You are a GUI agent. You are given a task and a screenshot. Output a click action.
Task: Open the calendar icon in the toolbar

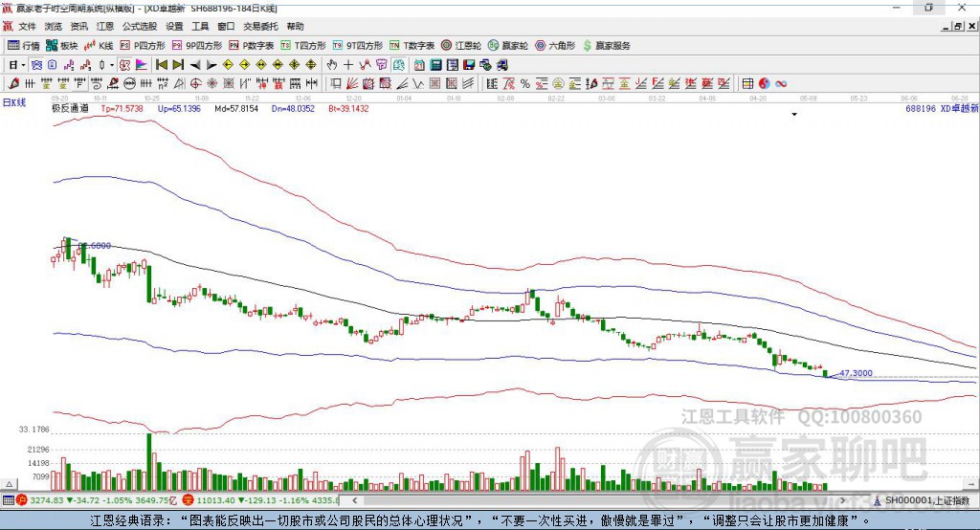[x=419, y=65]
